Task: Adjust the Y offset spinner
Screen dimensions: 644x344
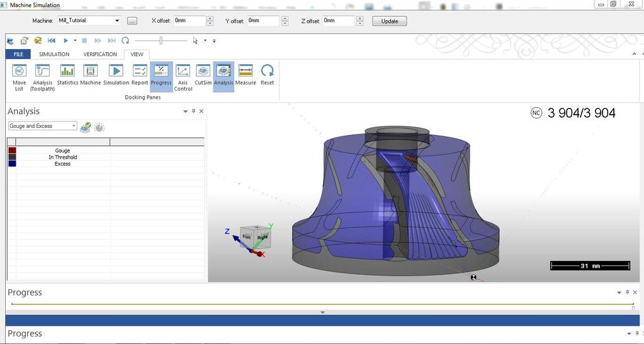Action: click(x=285, y=21)
